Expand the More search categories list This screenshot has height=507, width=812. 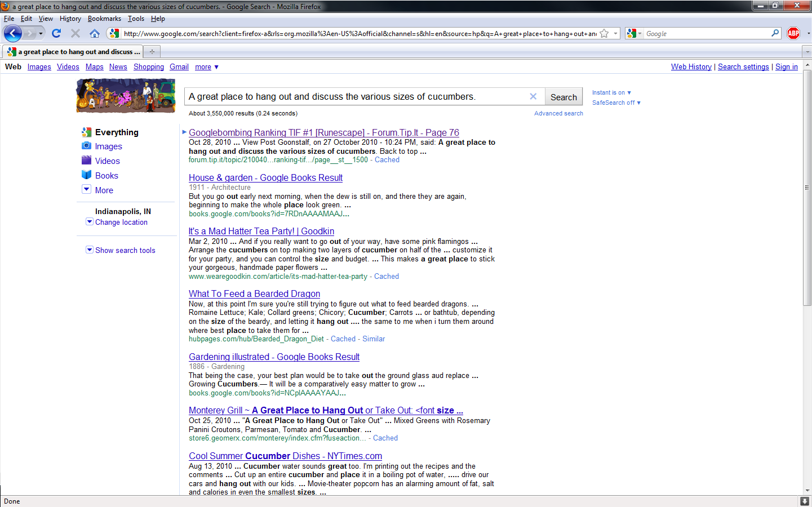tap(97, 190)
